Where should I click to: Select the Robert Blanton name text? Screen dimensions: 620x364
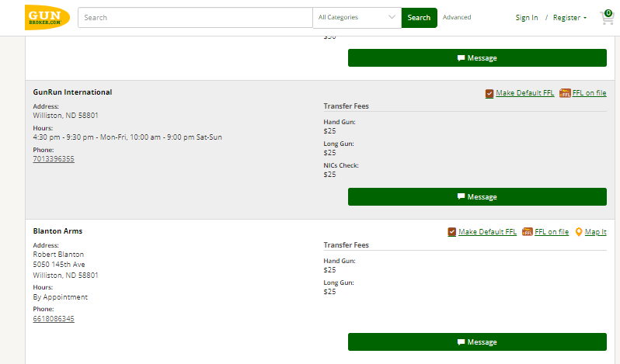pos(58,255)
